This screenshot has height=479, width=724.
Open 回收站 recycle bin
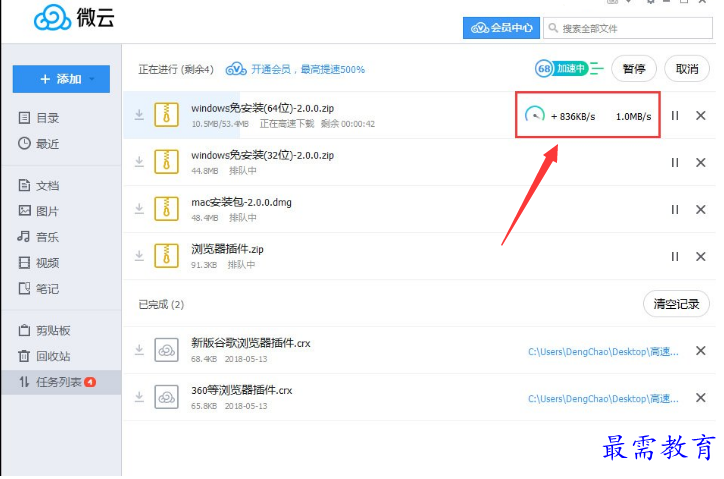point(44,356)
